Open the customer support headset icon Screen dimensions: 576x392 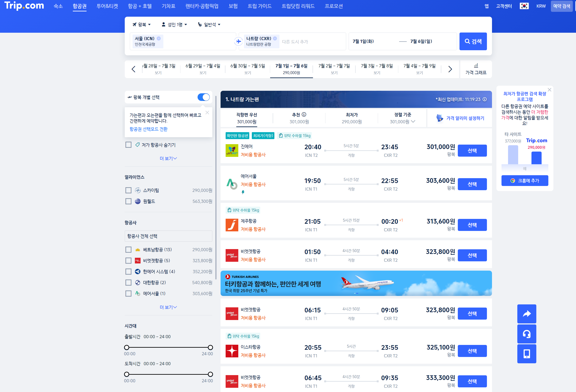(x=526, y=334)
